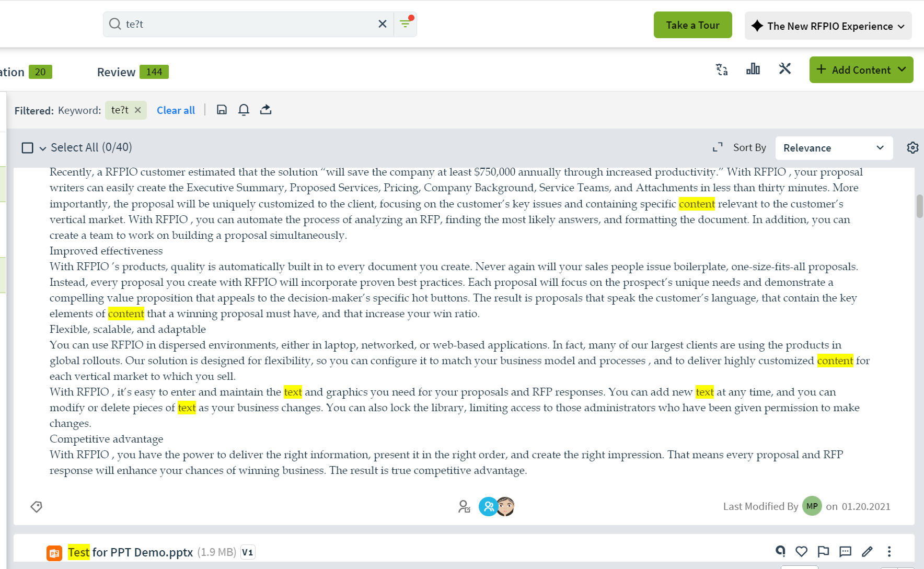924x569 pixels.
Task: Expand the Select All options chevron
Action: (43, 148)
